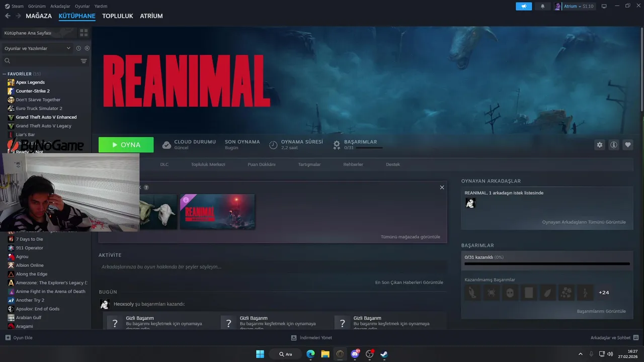
Task: Click the activity comment text field
Action: (273, 267)
